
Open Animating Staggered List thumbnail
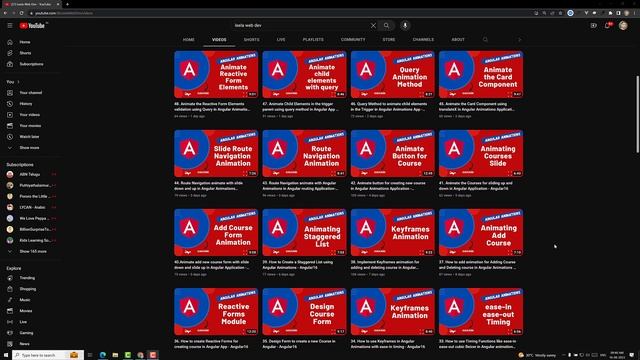[x=304, y=233]
